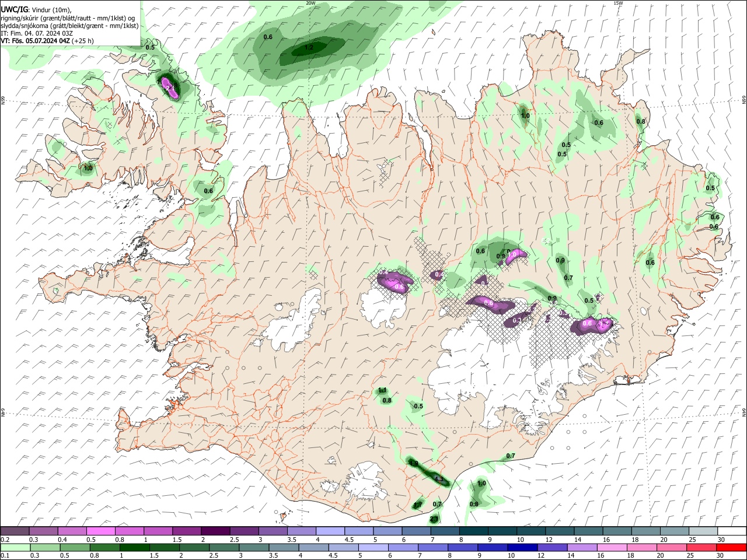Click the 4.3 precipitation value on the map
Screen dimensions: 747x560
point(439,480)
